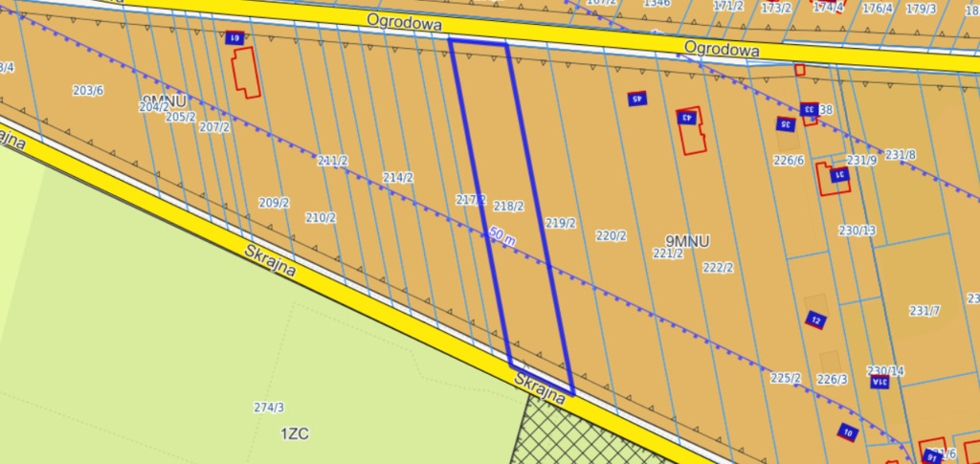
Task: Click the address marker number 61
Action: pyautogui.click(x=235, y=38)
